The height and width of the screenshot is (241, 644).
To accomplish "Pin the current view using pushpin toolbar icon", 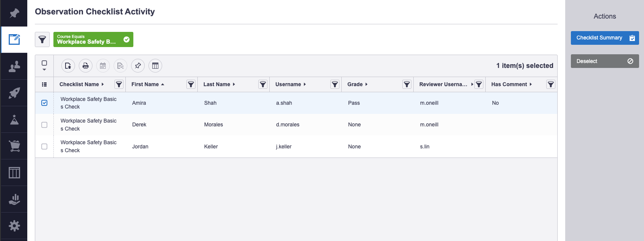I will pyautogui.click(x=138, y=66).
